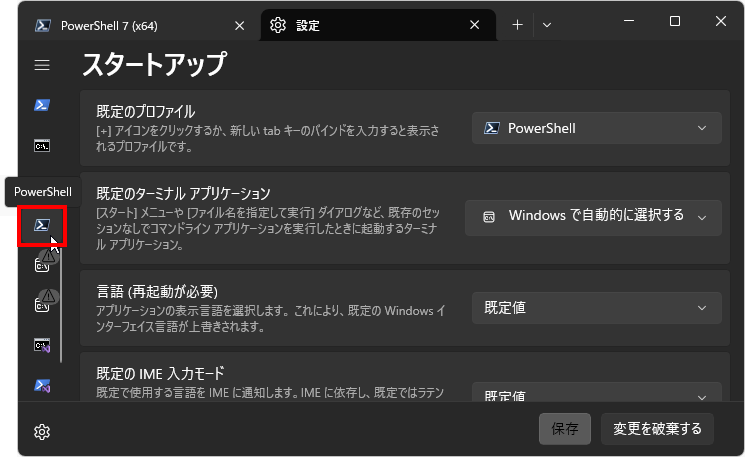The width and height of the screenshot is (745, 457).
Task: Open the 言語 既定値 dropdown
Action: click(597, 308)
